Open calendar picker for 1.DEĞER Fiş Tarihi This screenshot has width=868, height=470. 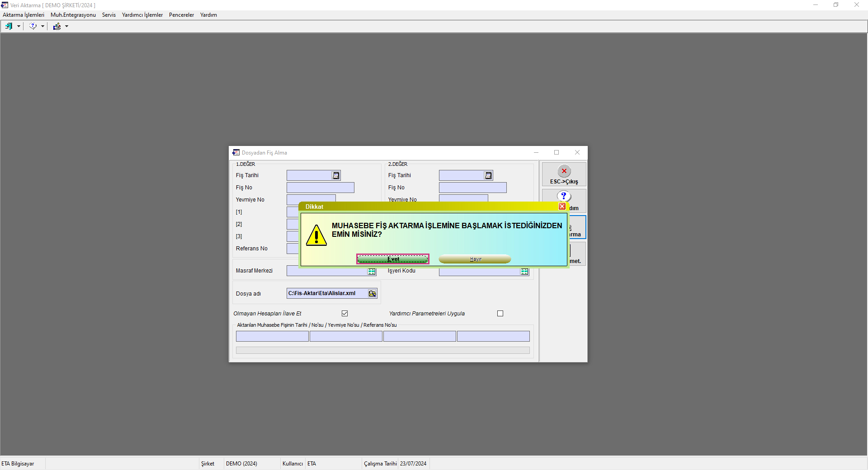pos(336,175)
